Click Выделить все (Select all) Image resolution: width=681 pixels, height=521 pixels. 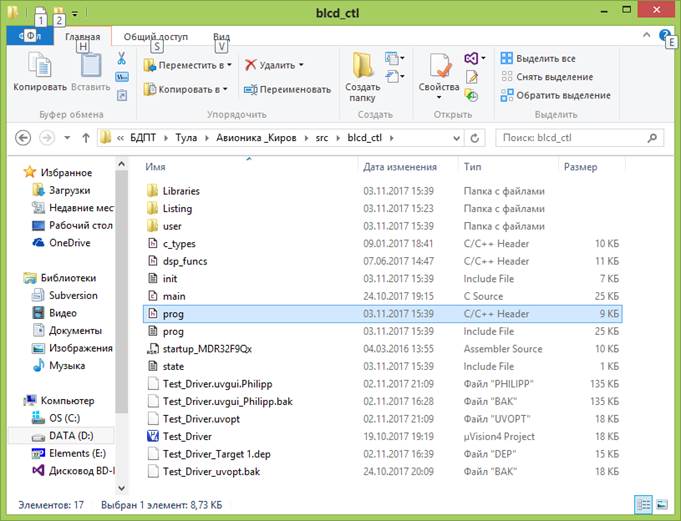point(544,59)
